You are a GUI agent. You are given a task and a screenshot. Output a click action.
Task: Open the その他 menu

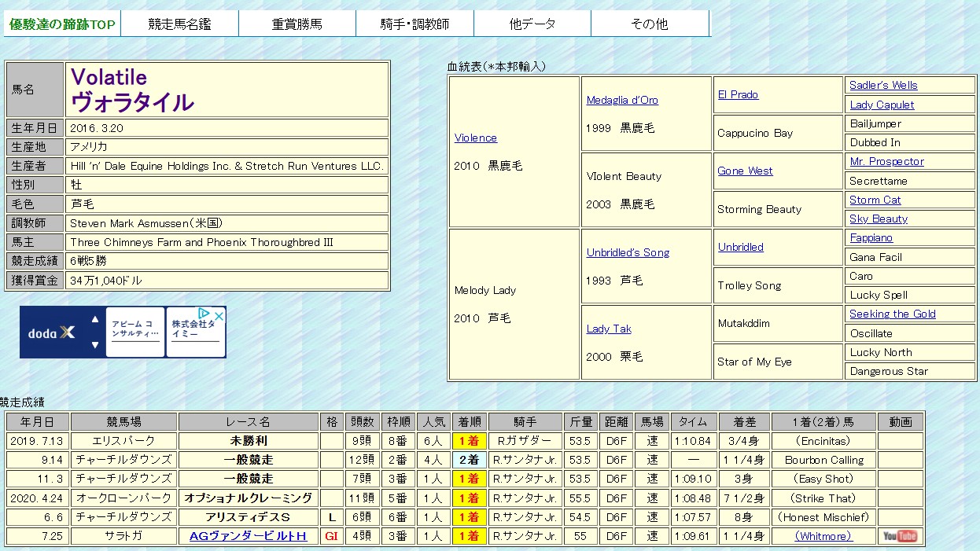point(649,24)
